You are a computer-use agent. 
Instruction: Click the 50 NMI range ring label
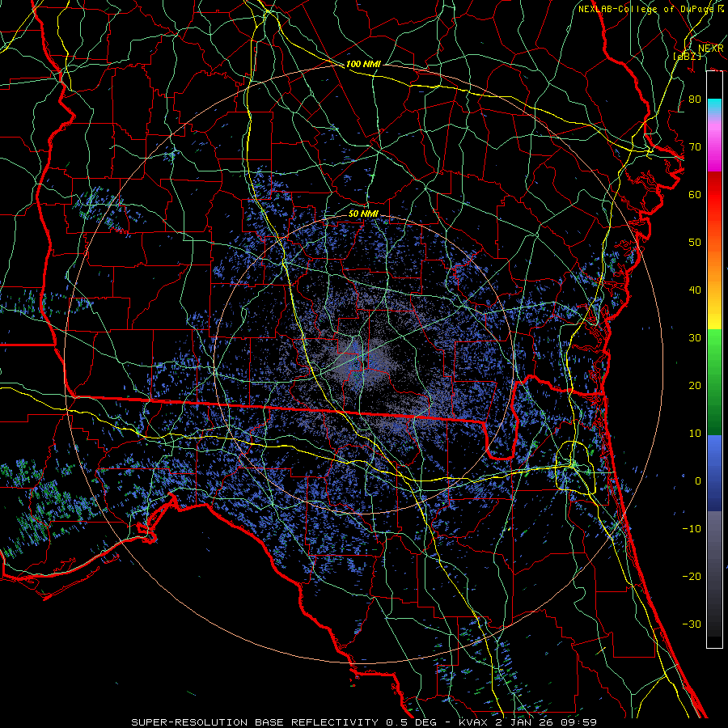pos(363,214)
